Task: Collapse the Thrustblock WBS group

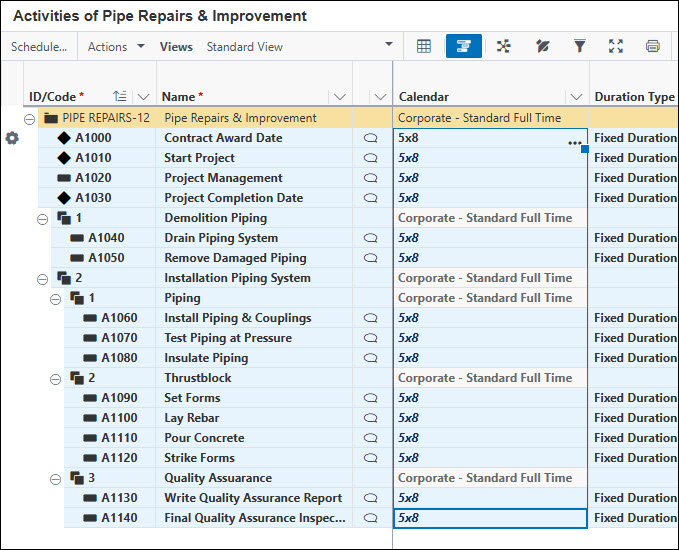Action: point(55,379)
